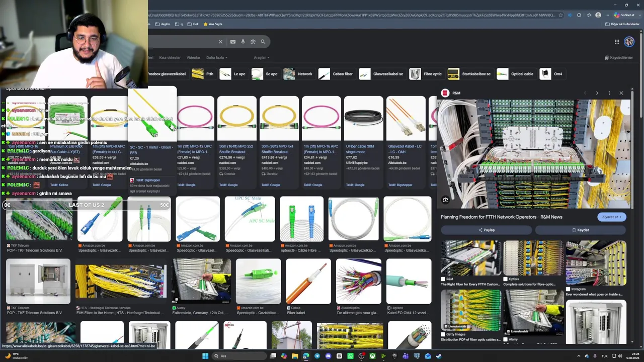Open the Google apps grid
This screenshot has width=644, height=362.
[x=617, y=42]
